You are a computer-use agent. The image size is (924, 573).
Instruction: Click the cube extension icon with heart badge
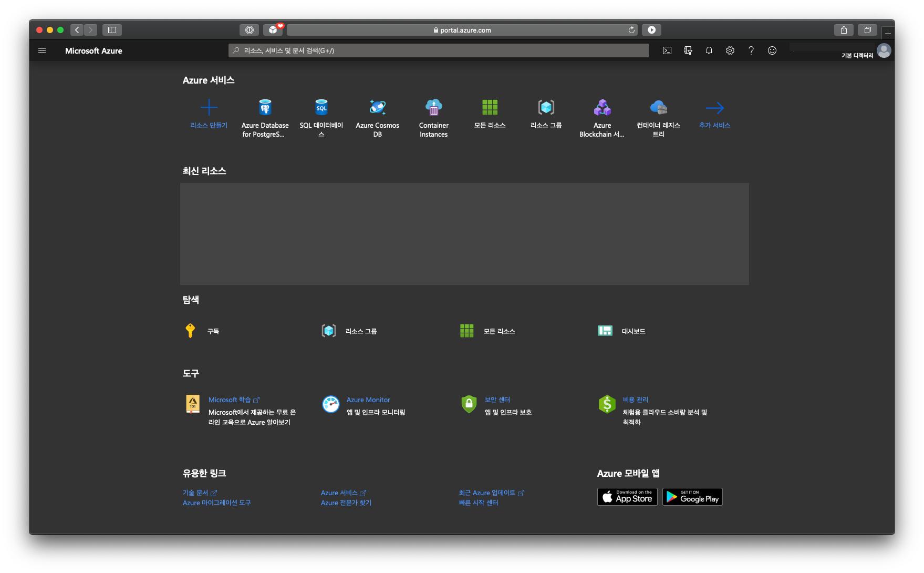coord(273,30)
